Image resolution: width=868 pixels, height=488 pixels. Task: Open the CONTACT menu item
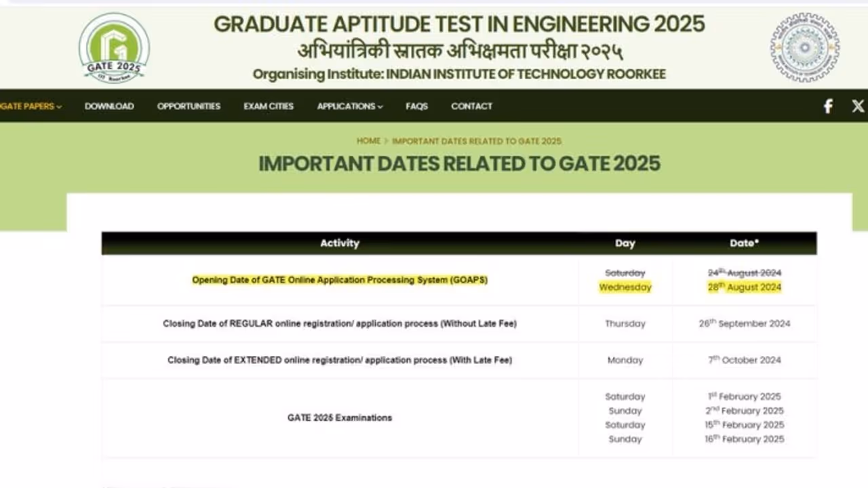471,106
